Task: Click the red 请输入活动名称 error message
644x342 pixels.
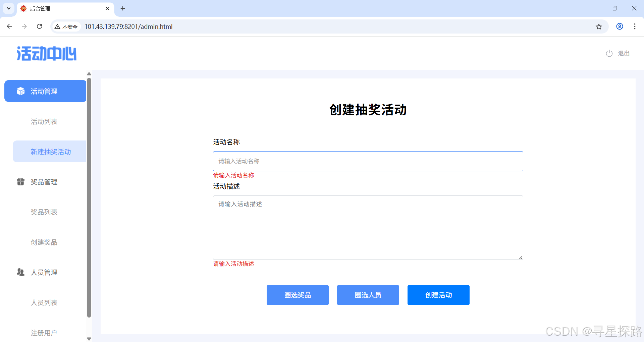Action: 233,175
